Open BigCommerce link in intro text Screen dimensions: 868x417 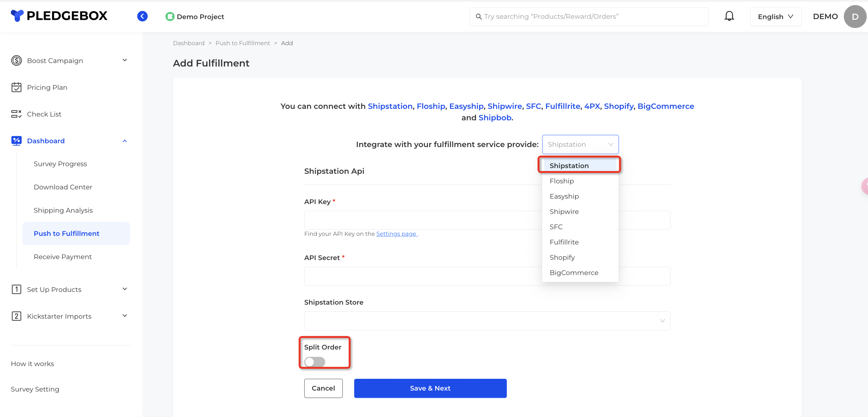(665, 106)
